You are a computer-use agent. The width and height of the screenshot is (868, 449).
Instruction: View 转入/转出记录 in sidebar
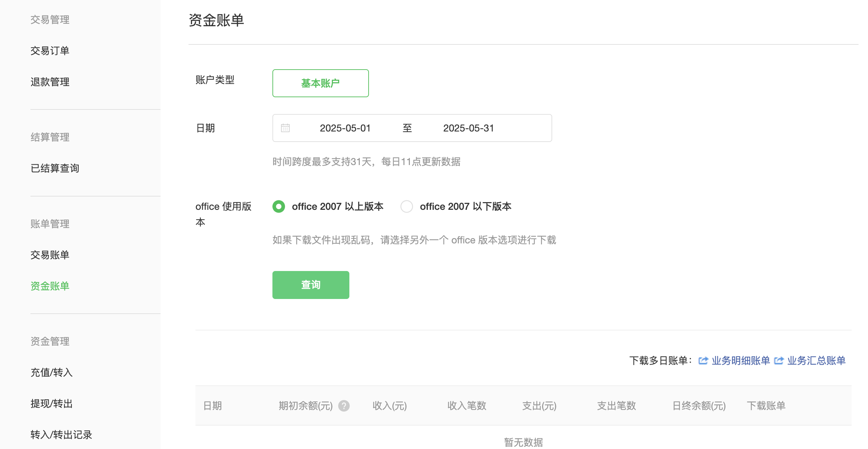tap(61, 435)
